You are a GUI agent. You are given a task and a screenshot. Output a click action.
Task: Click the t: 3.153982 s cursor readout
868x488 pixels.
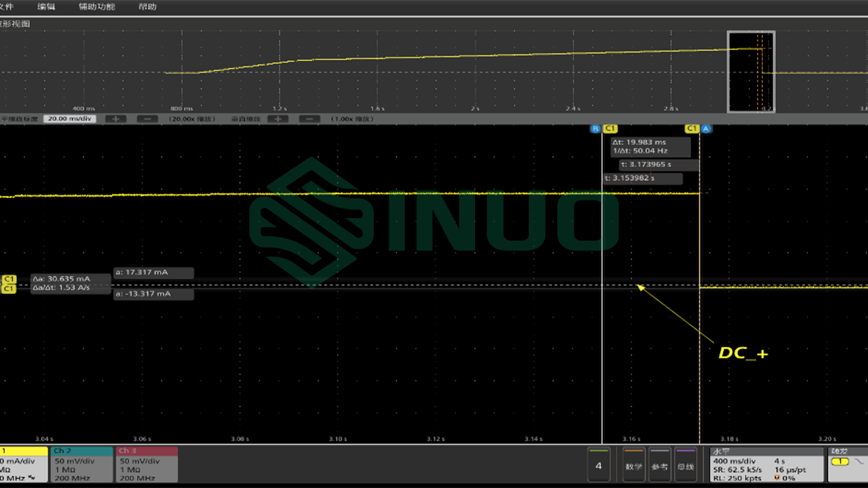[x=643, y=178]
